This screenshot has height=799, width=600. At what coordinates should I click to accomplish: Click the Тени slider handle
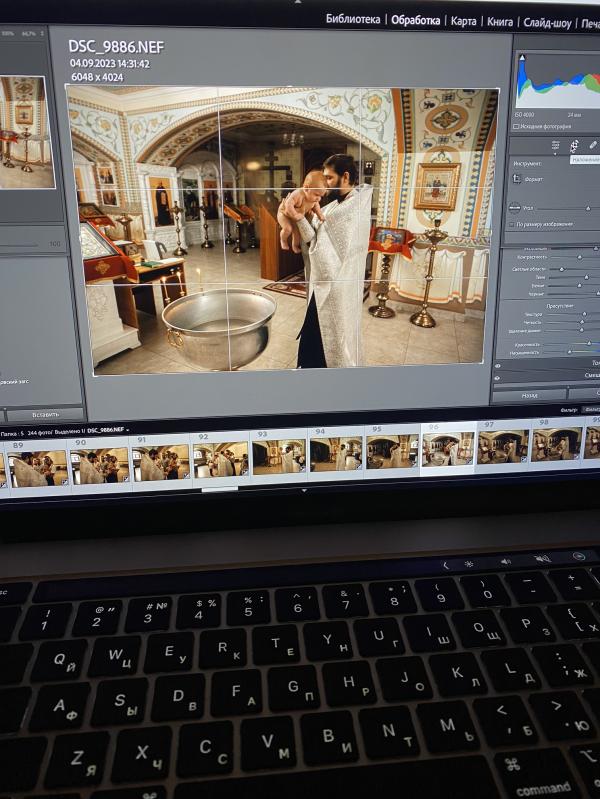(586, 277)
